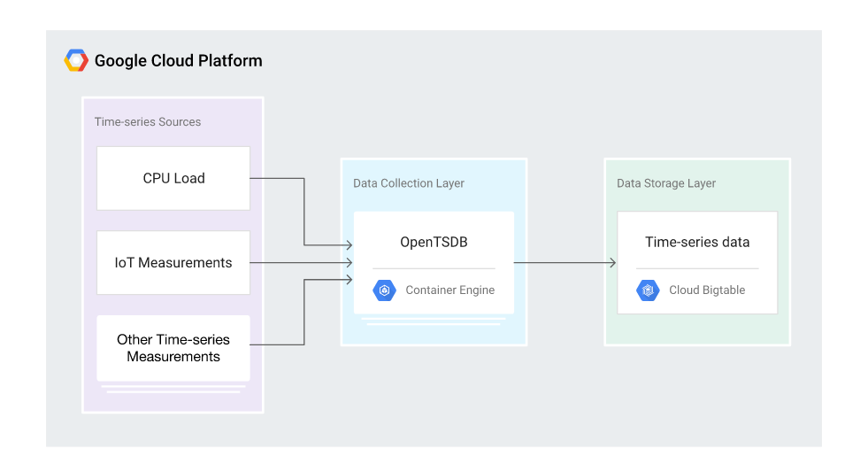This screenshot has width=868, height=472.
Task: Click the Cloud Bigtable hexagon icon
Action: [x=648, y=290]
